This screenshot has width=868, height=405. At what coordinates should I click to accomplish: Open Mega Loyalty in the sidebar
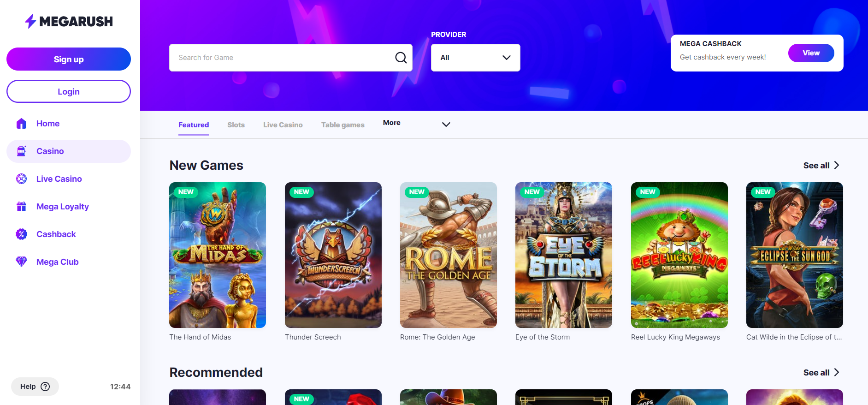coord(69,207)
